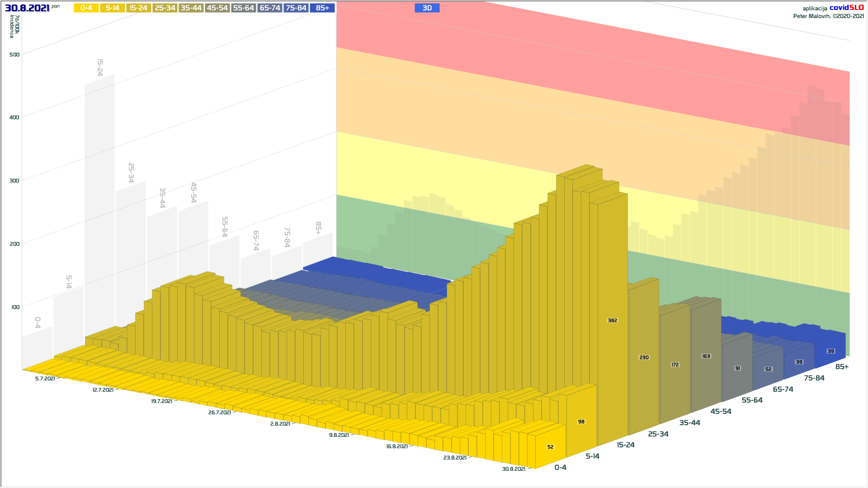Click the 30.8.2021 date header
This screenshot has width=868, height=488.
pyautogui.click(x=27, y=8)
